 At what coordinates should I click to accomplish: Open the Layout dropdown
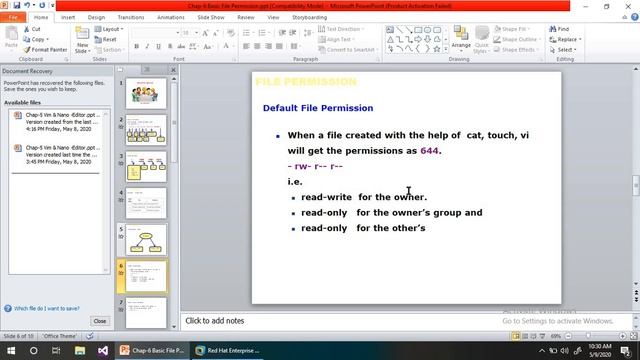(x=109, y=29)
